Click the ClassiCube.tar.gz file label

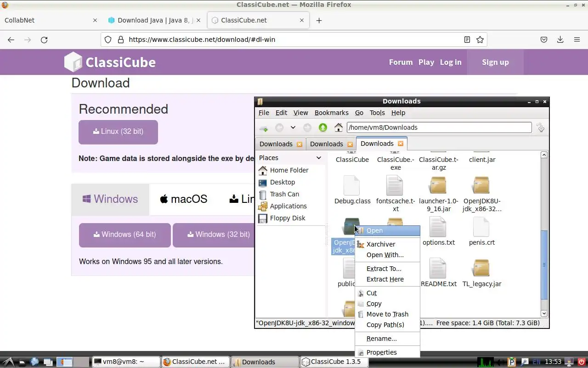tap(439, 164)
